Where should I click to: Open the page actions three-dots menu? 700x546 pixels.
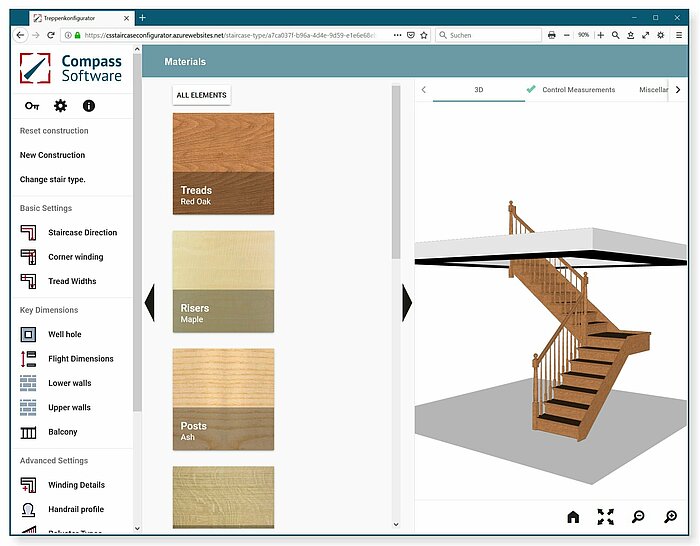(x=397, y=35)
